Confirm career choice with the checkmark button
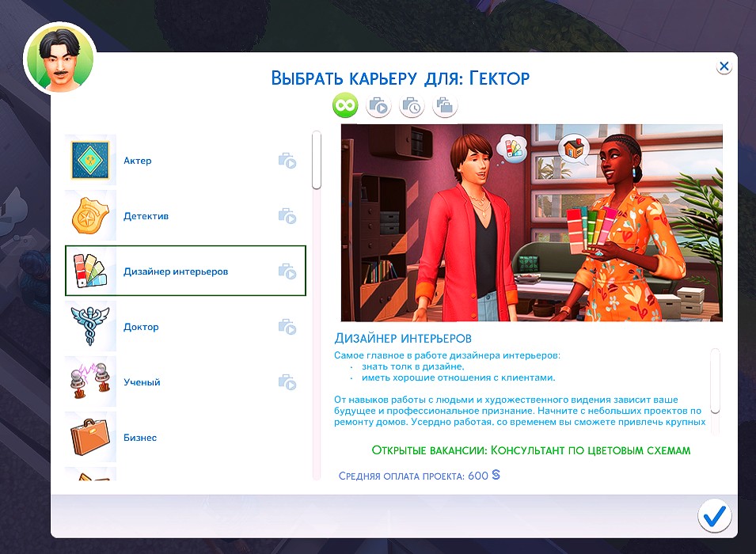The width and height of the screenshot is (756, 554). [x=715, y=516]
